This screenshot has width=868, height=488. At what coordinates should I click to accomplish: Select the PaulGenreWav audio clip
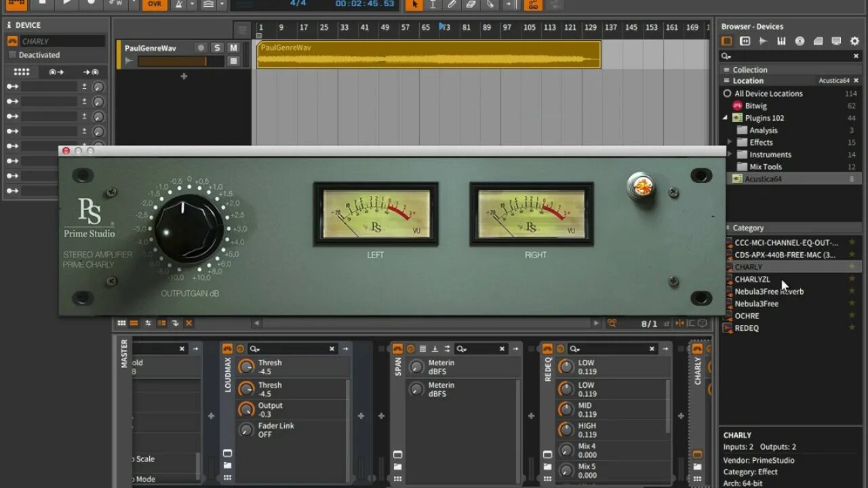tap(429, 55)
